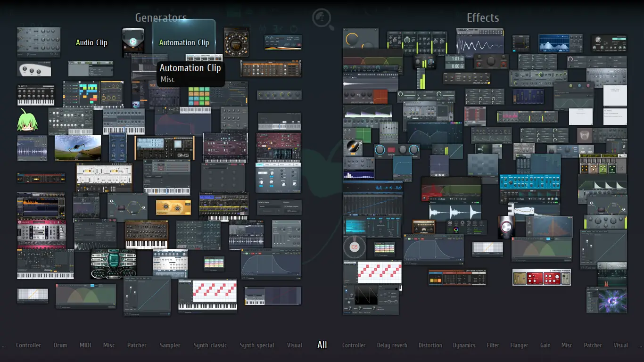This screenshot has width=644, height=362.
Task: Open the Filter effects category
Action: tap(493, 345)
